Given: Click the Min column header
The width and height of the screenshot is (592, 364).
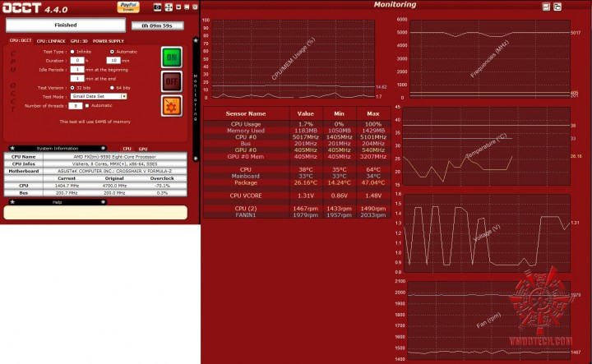Looking at the screenshot, I should coord(339,113).
